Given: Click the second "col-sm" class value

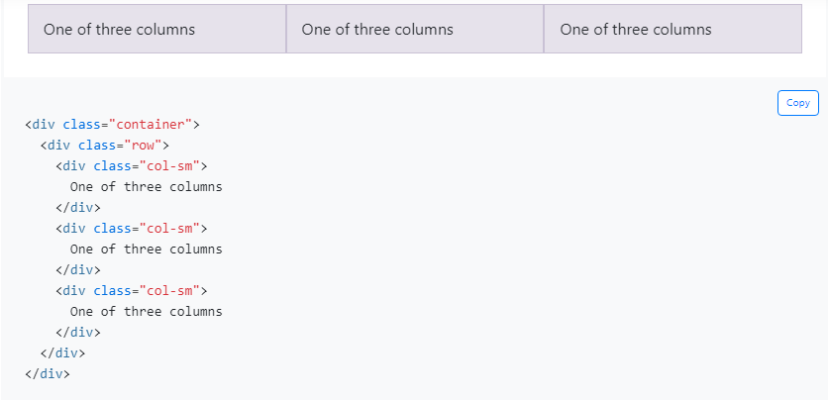Looking at the screenshot, I should (x=170, y=228).
